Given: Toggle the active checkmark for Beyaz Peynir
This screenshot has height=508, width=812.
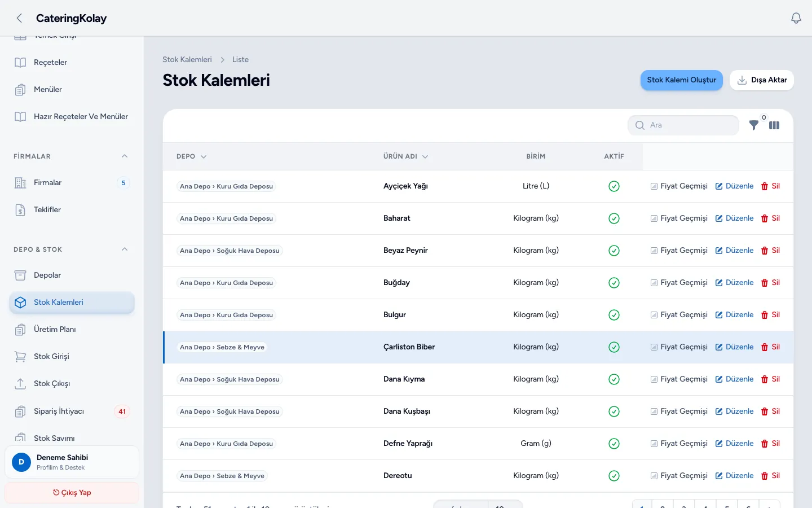Looking at the screenshot, I should pyautogui.click(x=614, y=251).
